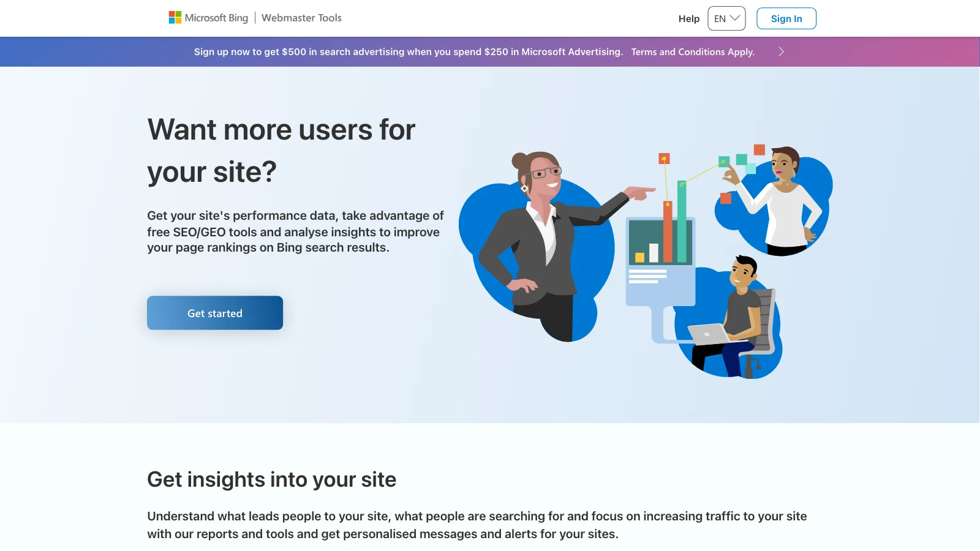Open Terms and Conditions Apply link
This screenshot has height=551, width=980.
pos(693,52)
